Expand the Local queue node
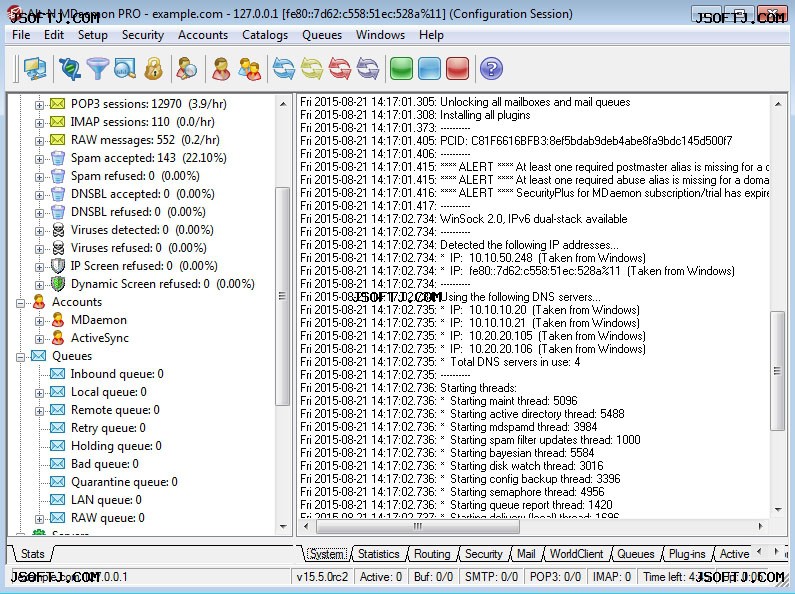 pos(39,393)
